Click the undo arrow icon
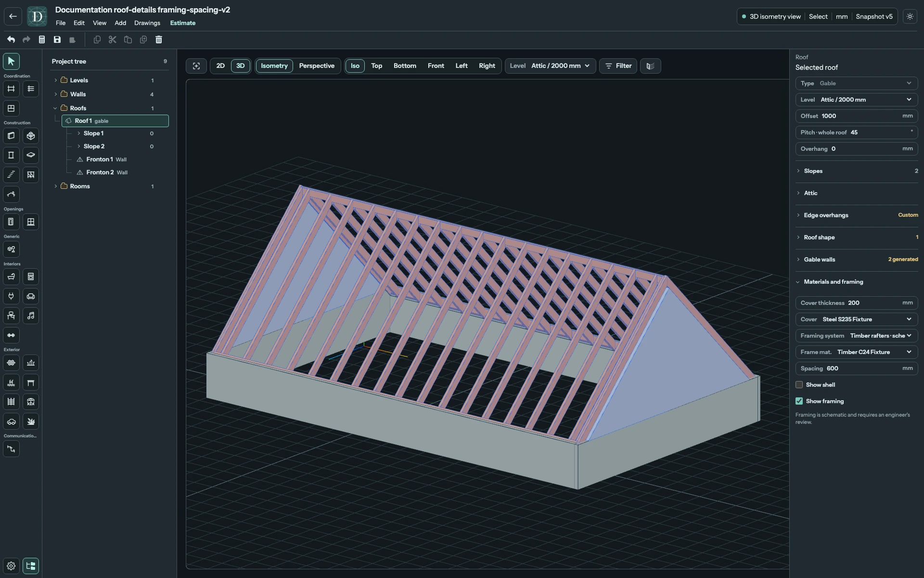 [x=11, y=39]
